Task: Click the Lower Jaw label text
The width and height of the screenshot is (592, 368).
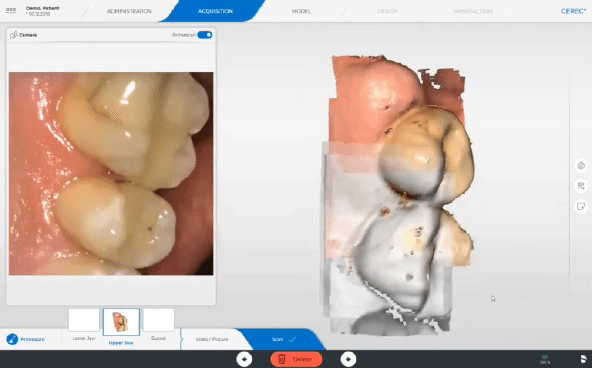Action: pyautogui.click(x=84, y=338)
